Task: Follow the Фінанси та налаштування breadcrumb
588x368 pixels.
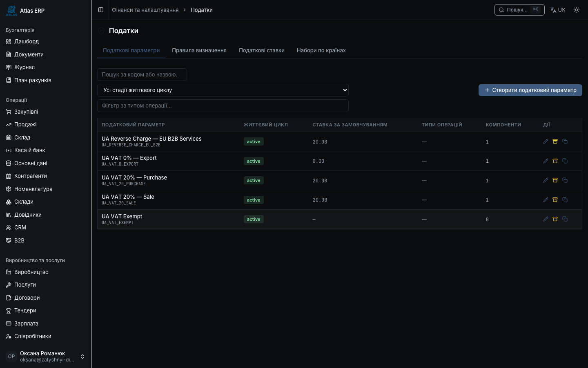Action: tap(145, 10)
